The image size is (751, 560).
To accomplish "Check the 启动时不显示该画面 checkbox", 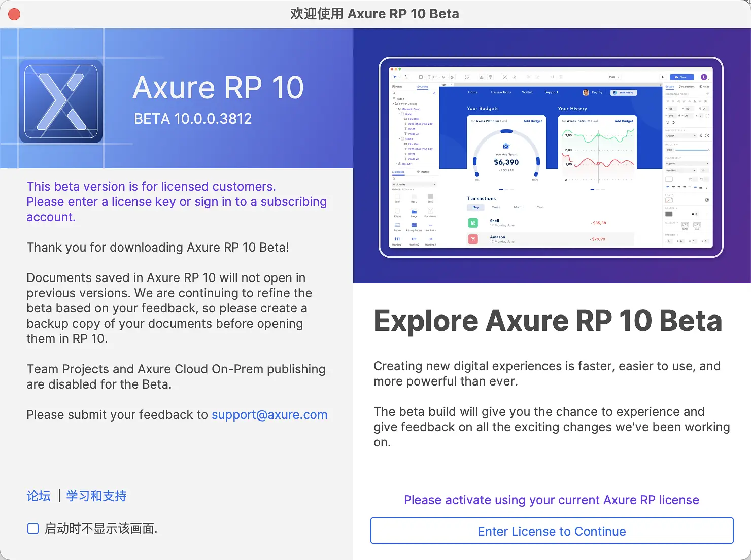I will 32,528.
